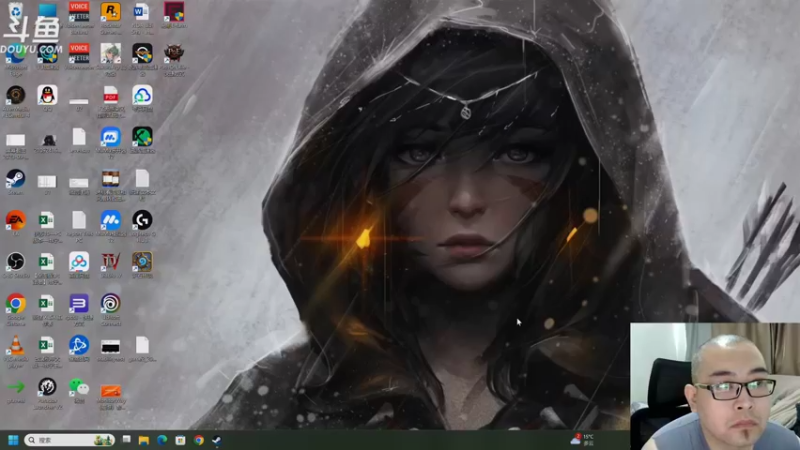This screenshot has height=450, width=800.
Task: Open the jars photo thumbnail file
Action: (x=111, y=179)
